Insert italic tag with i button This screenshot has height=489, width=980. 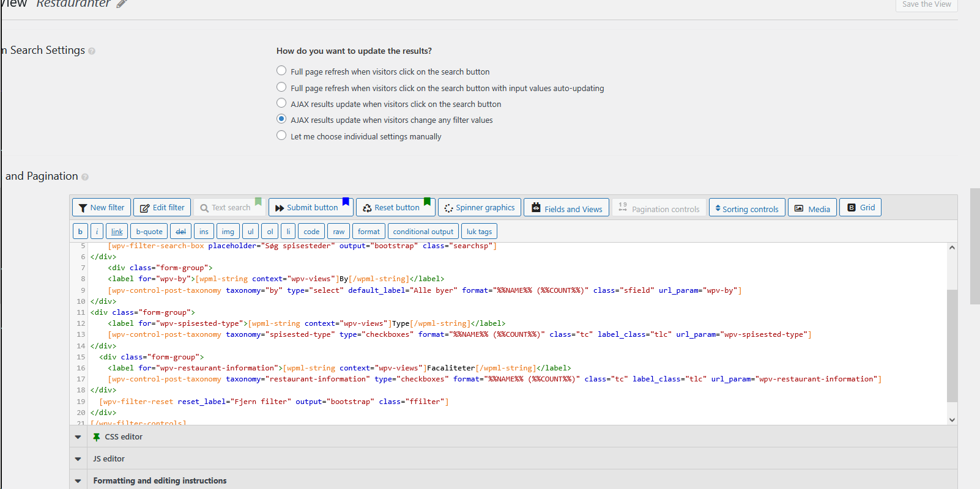point(97,232)
